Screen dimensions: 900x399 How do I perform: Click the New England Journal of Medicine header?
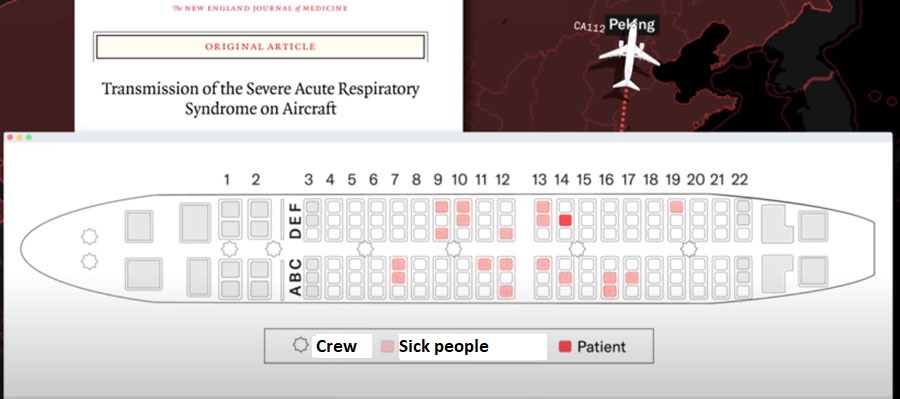coord(260,8)
